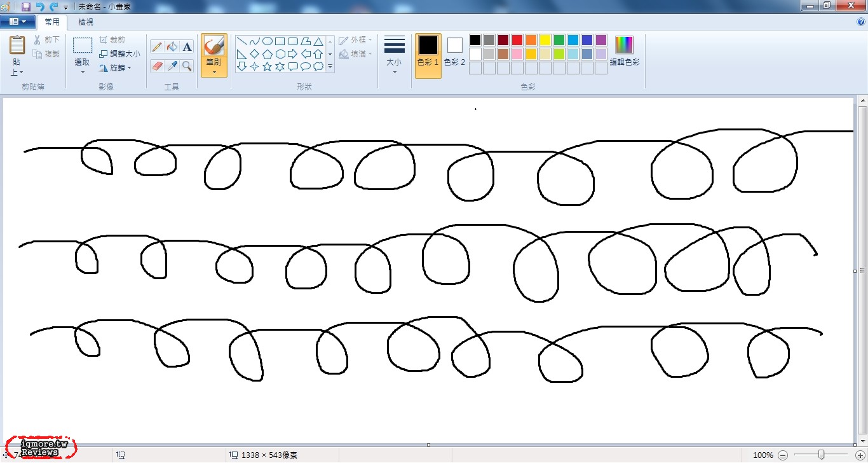Open the Customize Quick Access Toolbar arrow
This screenshot has width=868, height=463.
tap(66, 6)
